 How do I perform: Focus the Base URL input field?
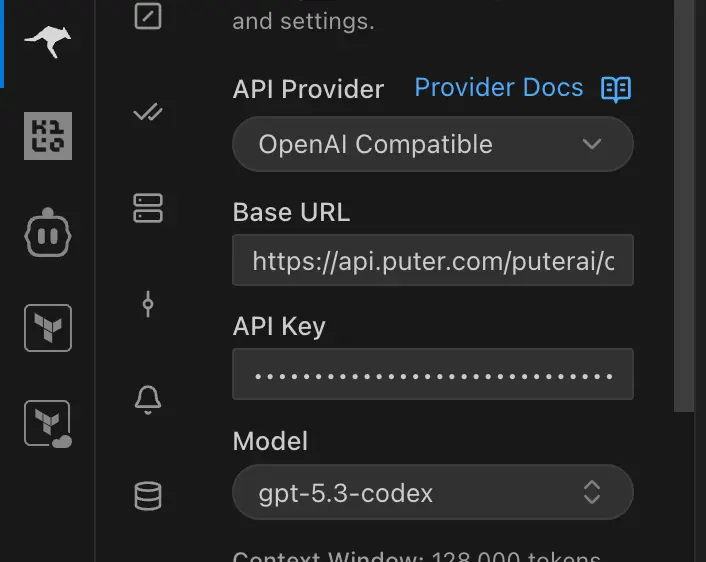tap(433, 260)
